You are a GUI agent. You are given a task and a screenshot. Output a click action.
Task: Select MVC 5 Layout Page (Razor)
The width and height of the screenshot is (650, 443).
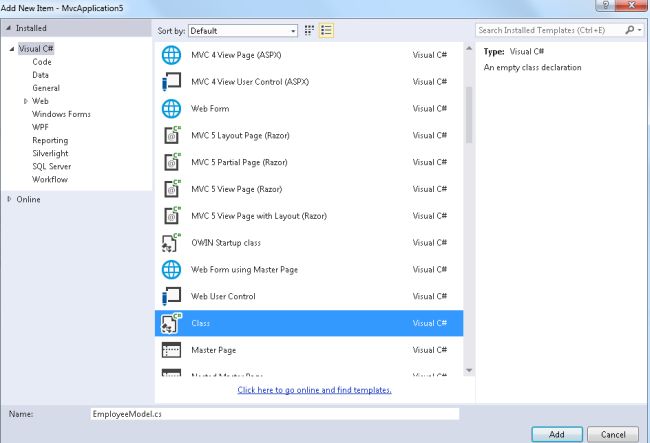[309, 136]
